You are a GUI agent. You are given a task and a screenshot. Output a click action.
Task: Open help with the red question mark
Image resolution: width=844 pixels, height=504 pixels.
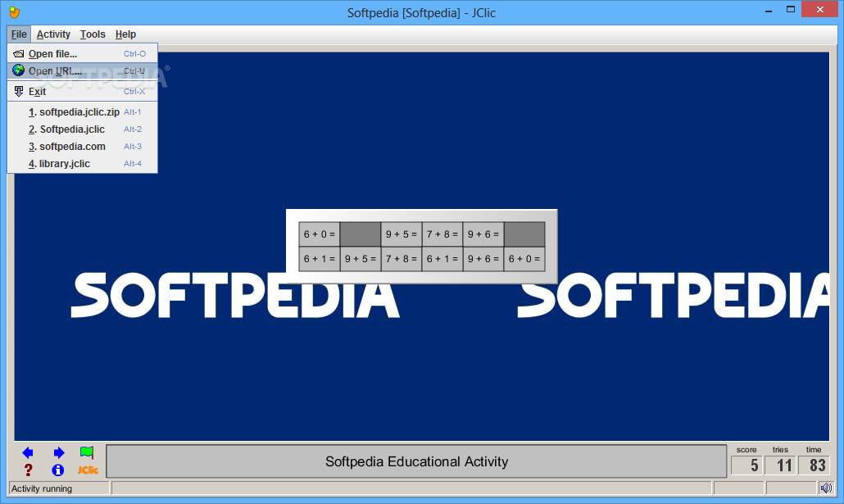click(x=28, y=470)
